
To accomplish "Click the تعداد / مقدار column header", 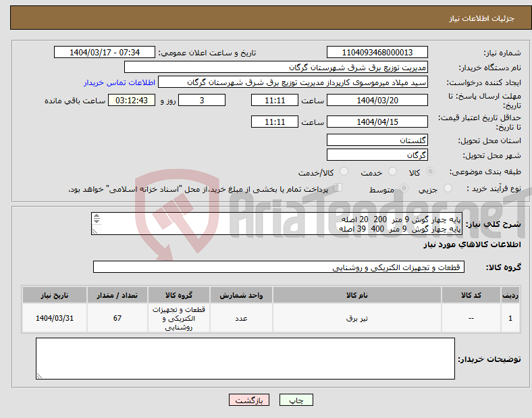I will tap(117, 295).
